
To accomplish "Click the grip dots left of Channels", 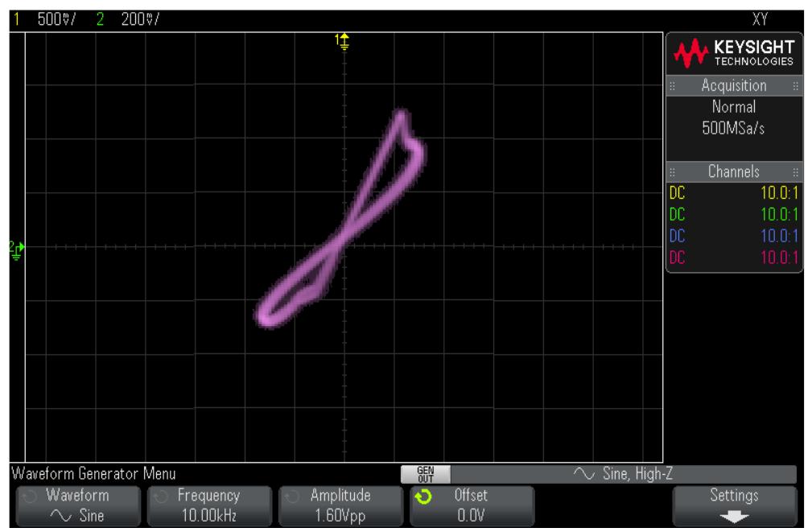I will click(672, 172).
